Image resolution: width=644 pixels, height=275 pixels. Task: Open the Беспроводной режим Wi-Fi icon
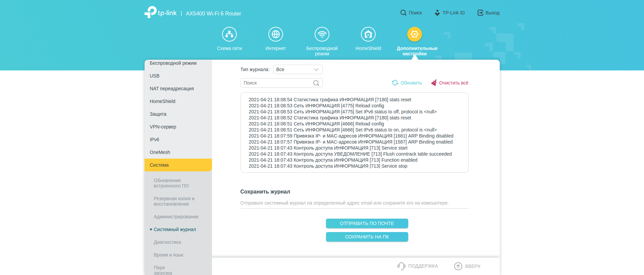pos(322,34)
